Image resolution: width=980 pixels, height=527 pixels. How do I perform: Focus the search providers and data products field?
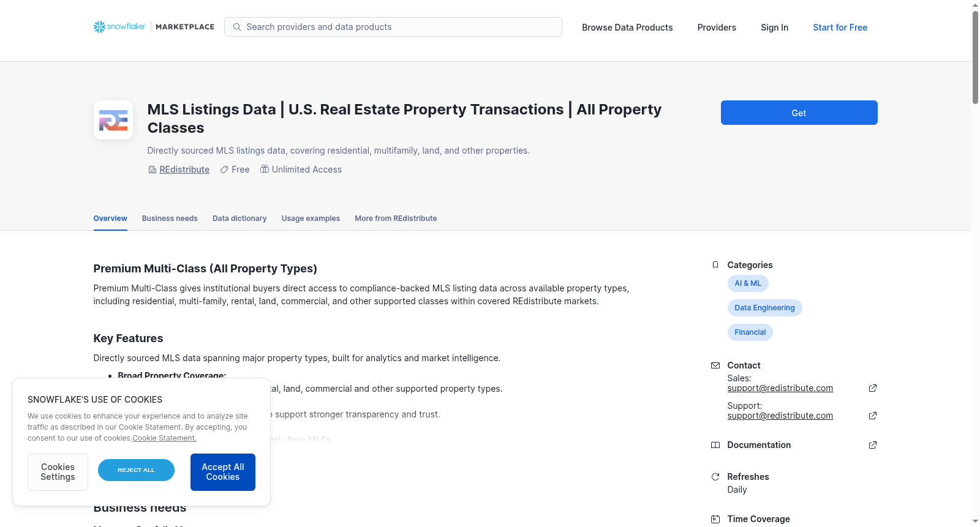click(393, 27)
